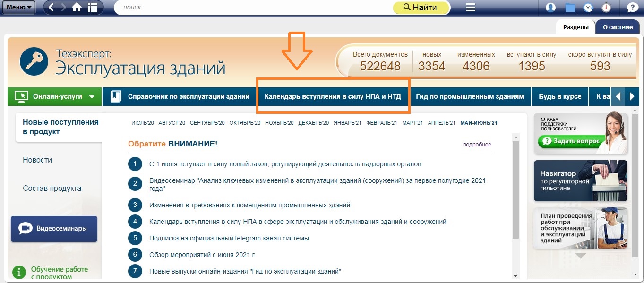The height and width of the screenshot is (283, 644).
Task: Select the ФЕВРАЛЬ'21 month
Action: point(382,123)
